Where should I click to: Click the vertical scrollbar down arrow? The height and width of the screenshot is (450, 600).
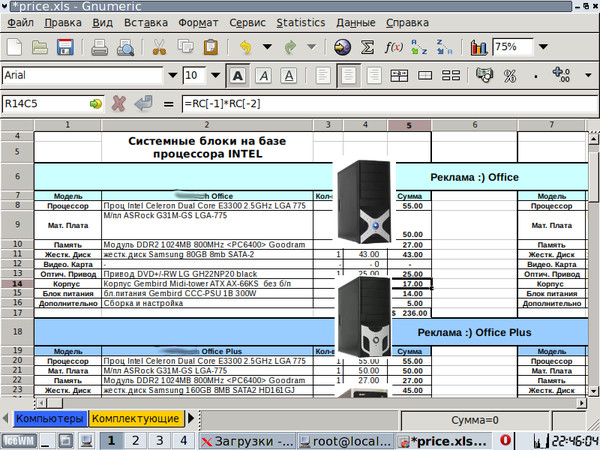[593, 391]
